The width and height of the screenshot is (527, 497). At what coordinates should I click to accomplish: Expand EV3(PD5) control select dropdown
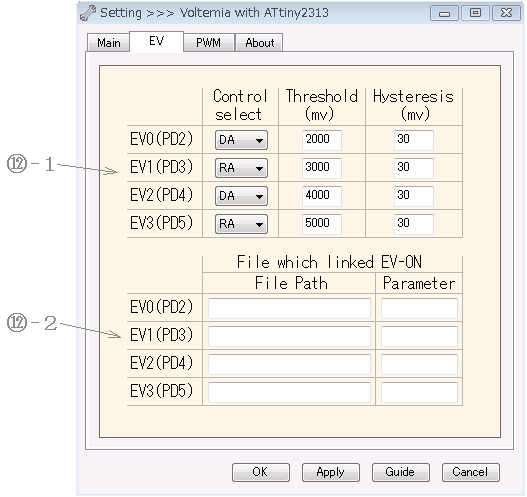tap(241, 223)
